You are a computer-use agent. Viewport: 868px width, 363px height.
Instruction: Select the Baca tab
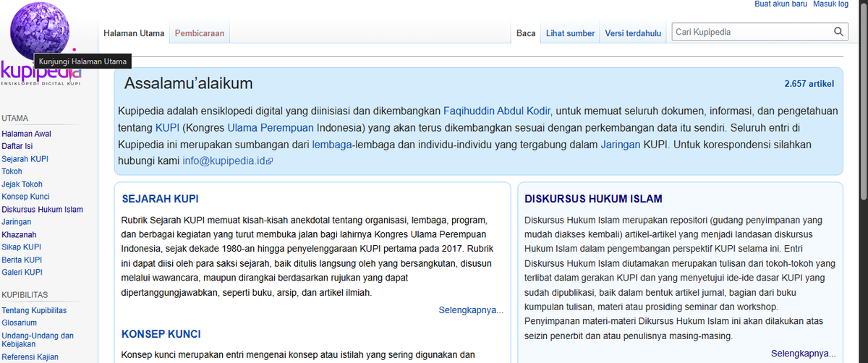[x=526, y=33]
